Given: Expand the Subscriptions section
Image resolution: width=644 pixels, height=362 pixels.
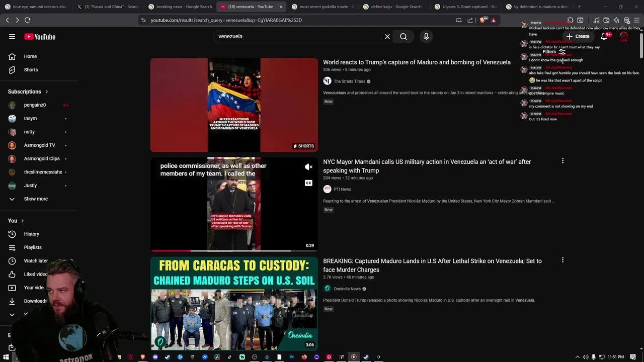Looking at the screenshot, I should click(x=28, y=92).
